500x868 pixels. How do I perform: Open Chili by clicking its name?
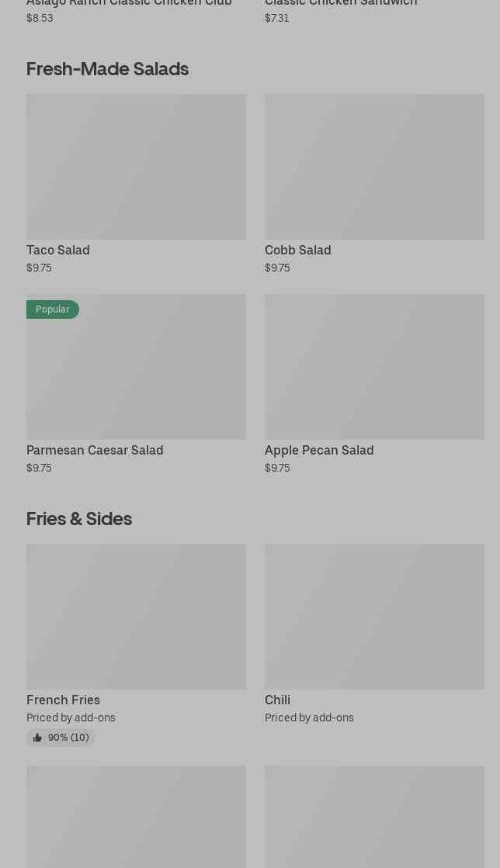[277, 700]
